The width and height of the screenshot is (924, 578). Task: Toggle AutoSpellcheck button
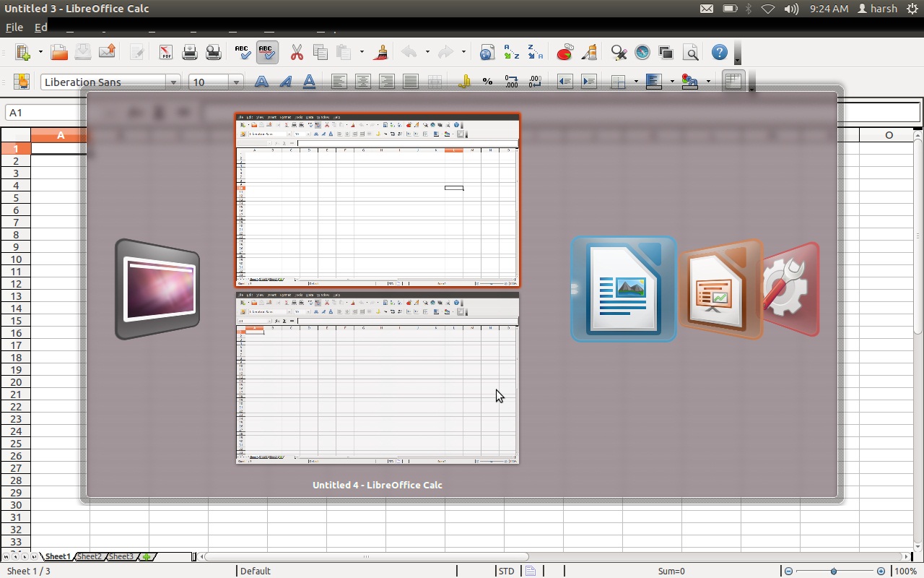point(266,52)
